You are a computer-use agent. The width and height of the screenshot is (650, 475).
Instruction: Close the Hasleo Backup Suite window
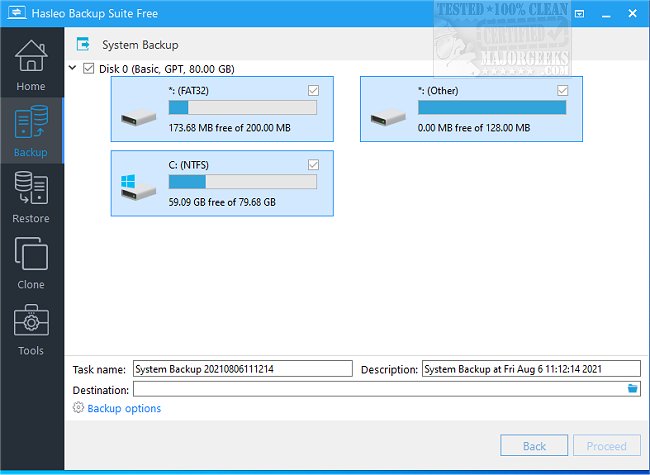pyautogui.click(x=632, y=14)
